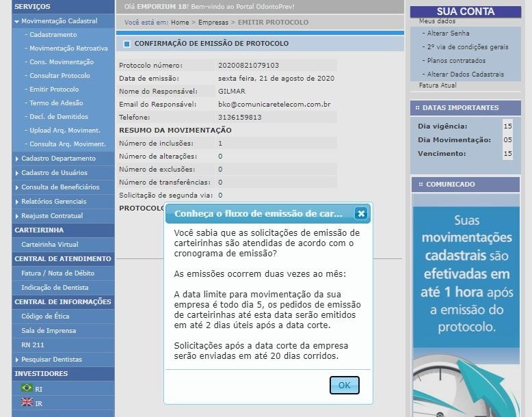
Task: Expand Pesquisar Dentistas menu
Action: point(16,360)
